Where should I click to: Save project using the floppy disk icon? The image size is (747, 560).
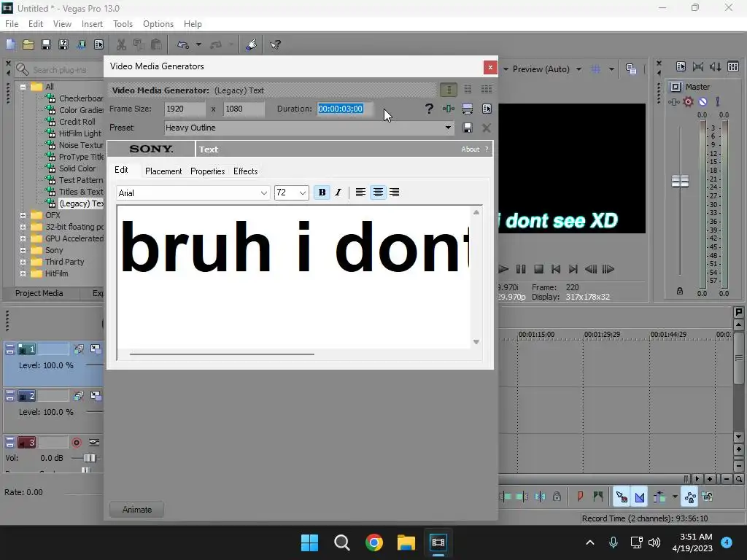[46, 44]
